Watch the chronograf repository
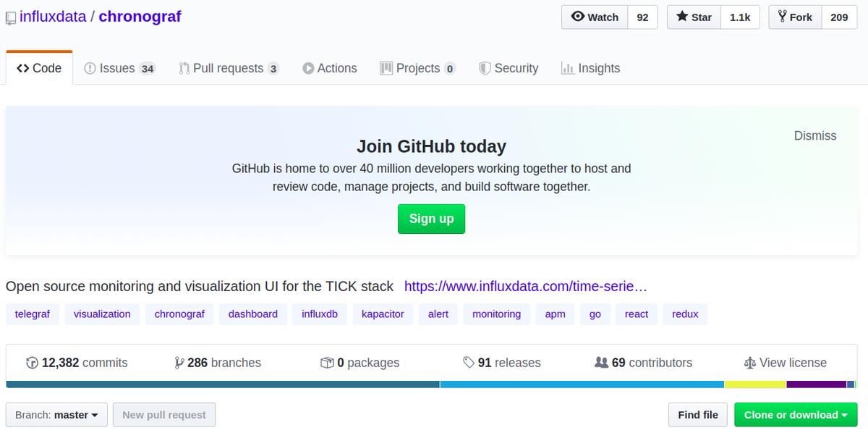This screenshot has height=433, width=868. 595,17
